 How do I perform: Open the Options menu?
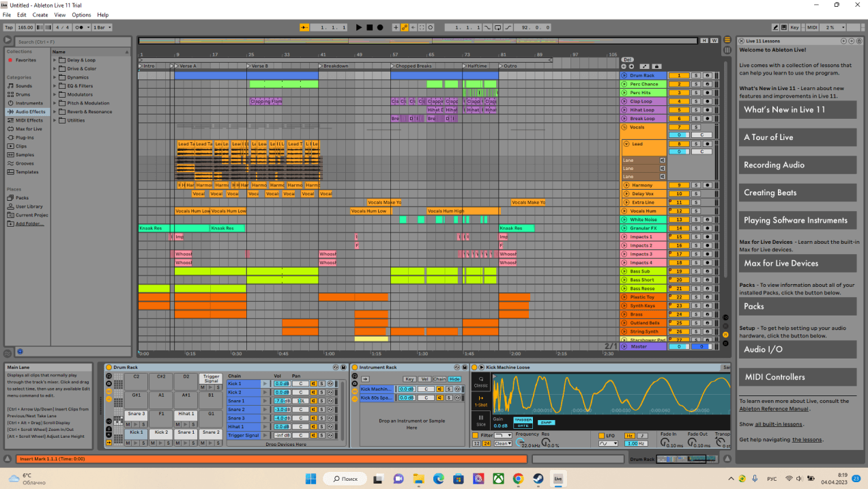(81, 14)
